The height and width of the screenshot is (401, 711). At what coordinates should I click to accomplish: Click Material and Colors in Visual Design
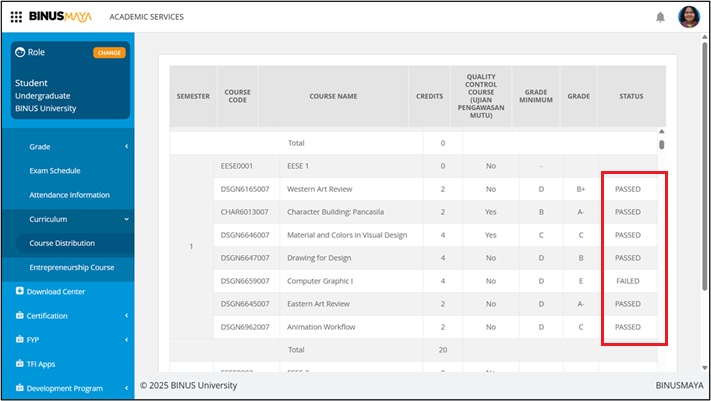click(347, 235)
